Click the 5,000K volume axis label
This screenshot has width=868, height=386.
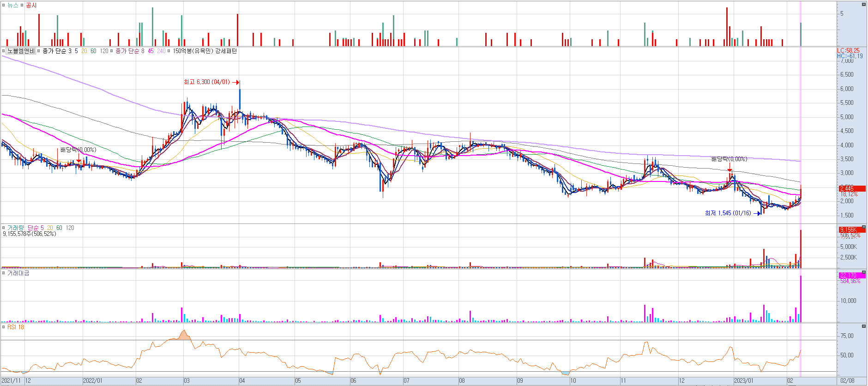point(848,247)
